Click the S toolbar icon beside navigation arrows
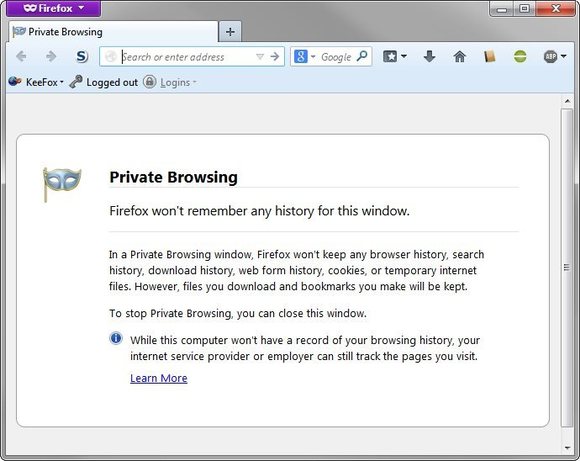 [82, 57]
